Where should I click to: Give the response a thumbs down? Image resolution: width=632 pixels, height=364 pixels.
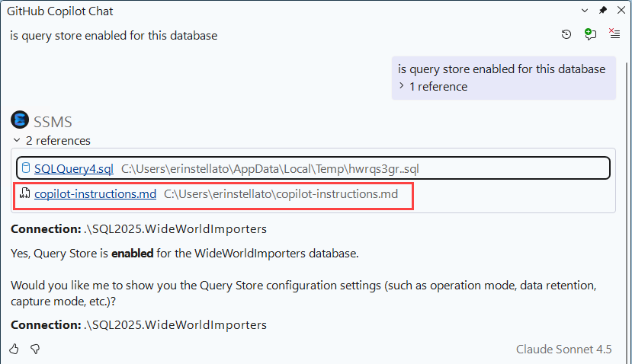[34, 349]
